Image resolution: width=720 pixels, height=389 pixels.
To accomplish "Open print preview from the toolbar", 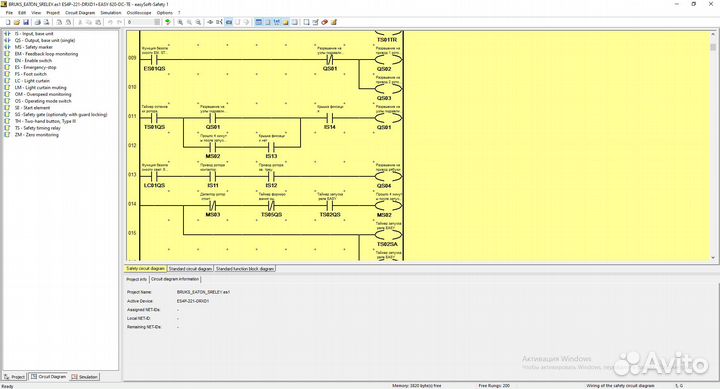I will coord(46,22).
